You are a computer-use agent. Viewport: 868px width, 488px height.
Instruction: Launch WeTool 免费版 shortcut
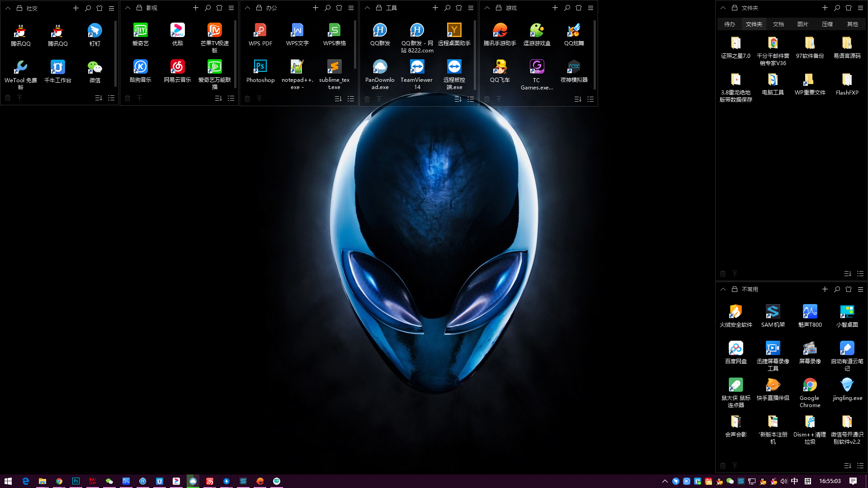20,75
